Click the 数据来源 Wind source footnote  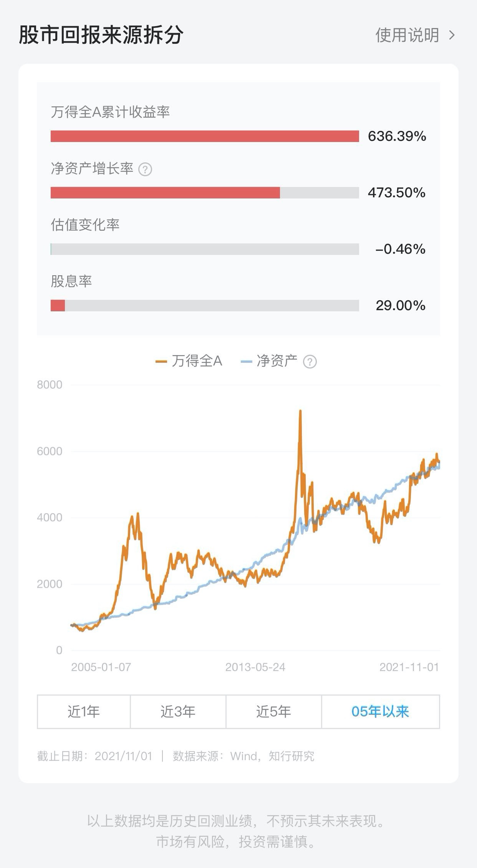tap(243, 756)
